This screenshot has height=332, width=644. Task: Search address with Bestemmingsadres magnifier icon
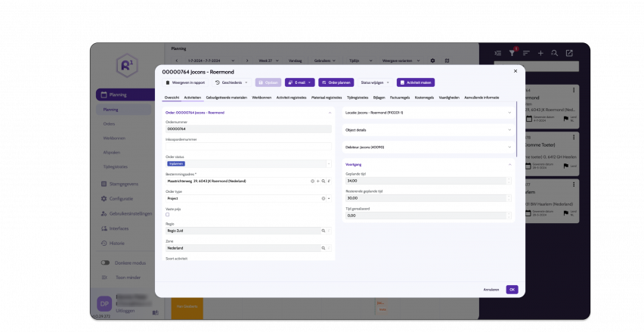click(324, 182)
